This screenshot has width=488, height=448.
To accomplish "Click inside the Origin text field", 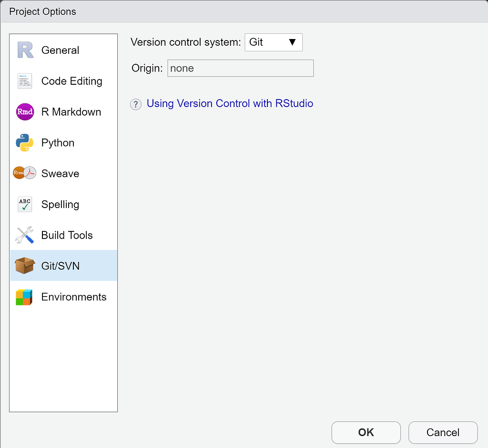I will point(240,68).
